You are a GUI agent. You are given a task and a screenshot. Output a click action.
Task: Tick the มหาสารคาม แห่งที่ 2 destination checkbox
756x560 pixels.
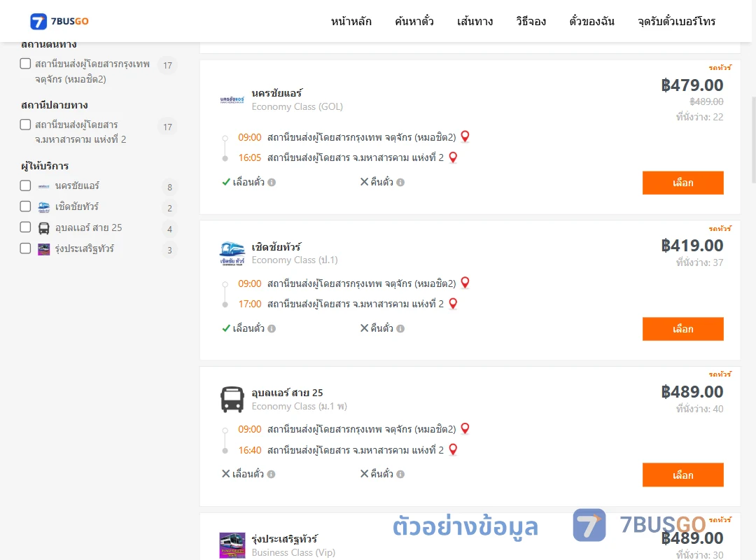26,125
